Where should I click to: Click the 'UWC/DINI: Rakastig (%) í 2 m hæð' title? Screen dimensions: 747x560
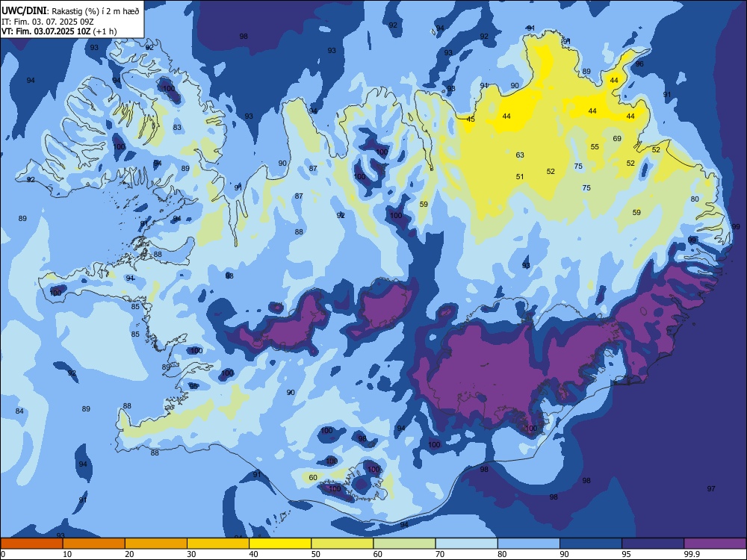tap(70, 10)
